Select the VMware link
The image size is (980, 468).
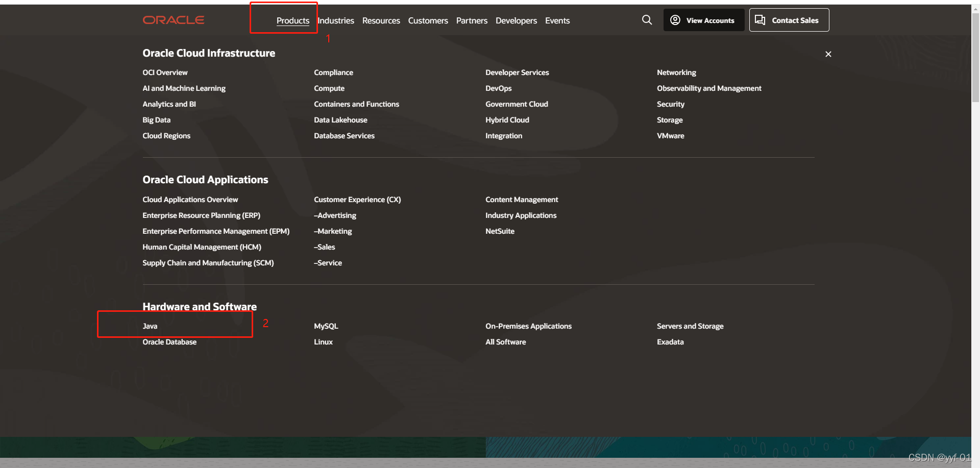point(671,136)
